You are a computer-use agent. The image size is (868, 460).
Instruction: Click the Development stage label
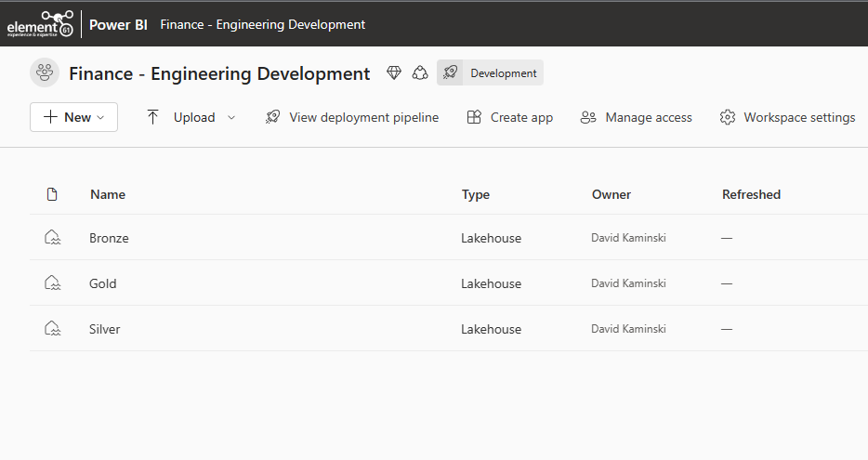pos(503,73)
